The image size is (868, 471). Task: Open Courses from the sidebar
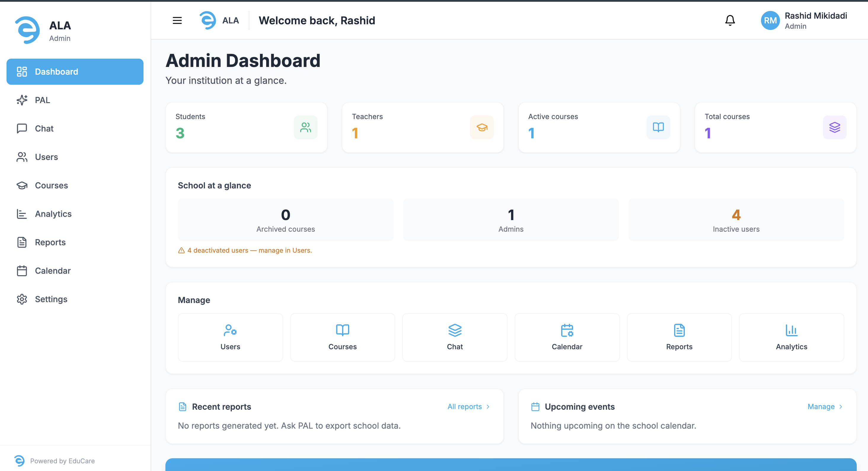tap(75, 185)
